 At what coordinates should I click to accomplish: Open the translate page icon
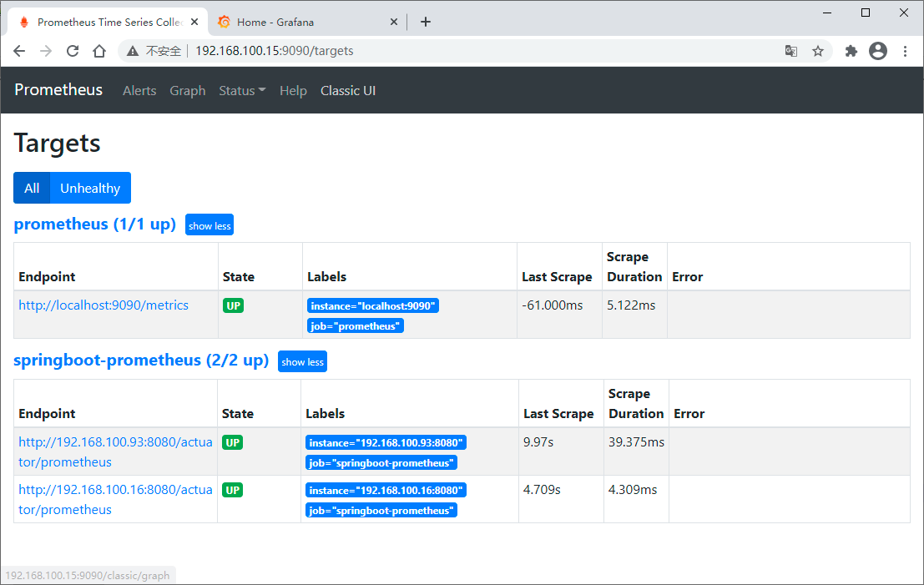click(x=790, y=51)
